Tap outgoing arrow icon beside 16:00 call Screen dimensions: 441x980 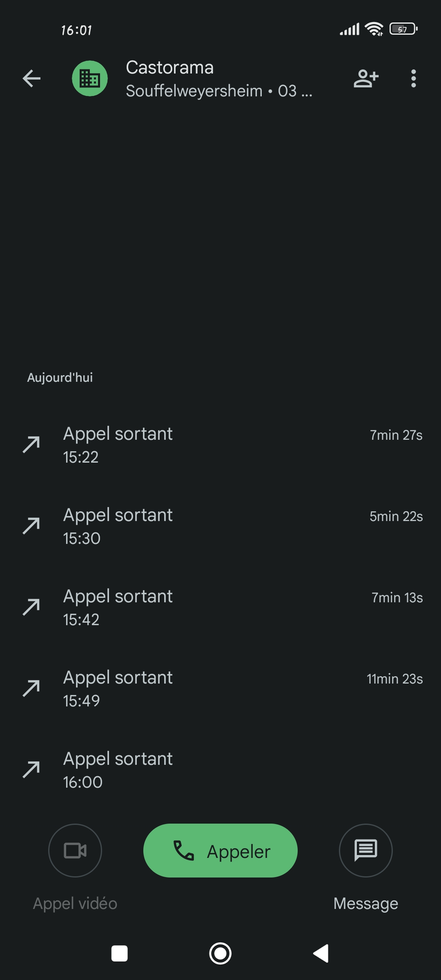31,770
